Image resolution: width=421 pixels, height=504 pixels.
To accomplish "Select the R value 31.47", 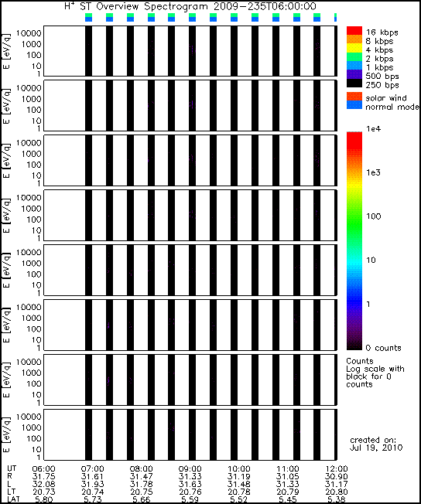I will [141, 477].
